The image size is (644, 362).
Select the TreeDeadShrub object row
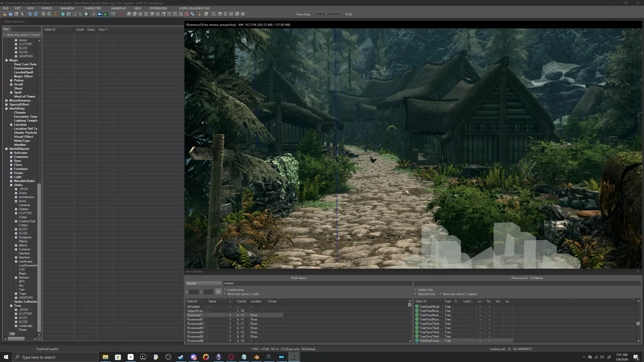click(464, 306)
